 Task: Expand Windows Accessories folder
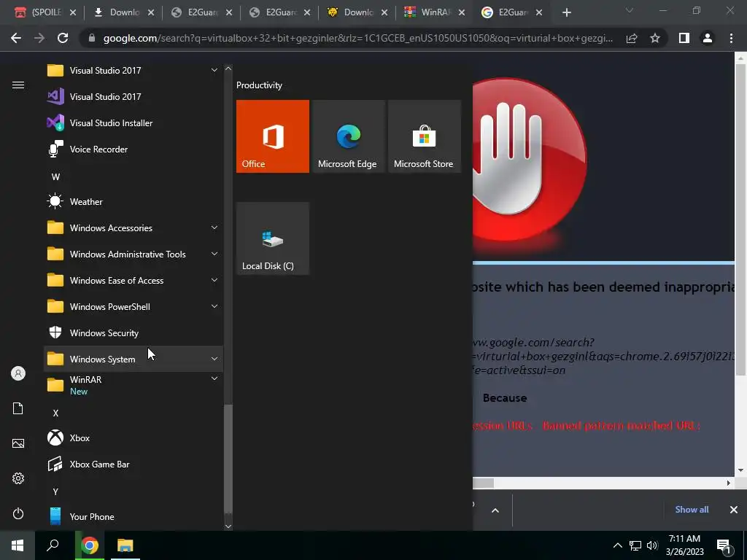point(133,227)
